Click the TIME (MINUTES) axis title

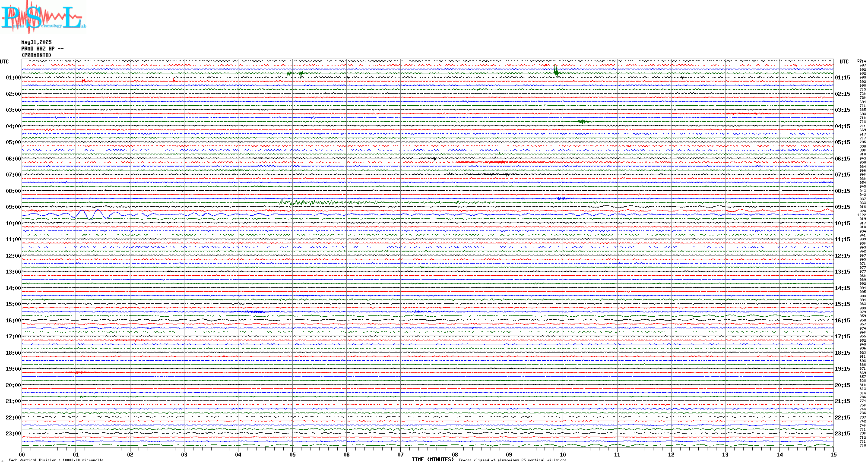433,460
